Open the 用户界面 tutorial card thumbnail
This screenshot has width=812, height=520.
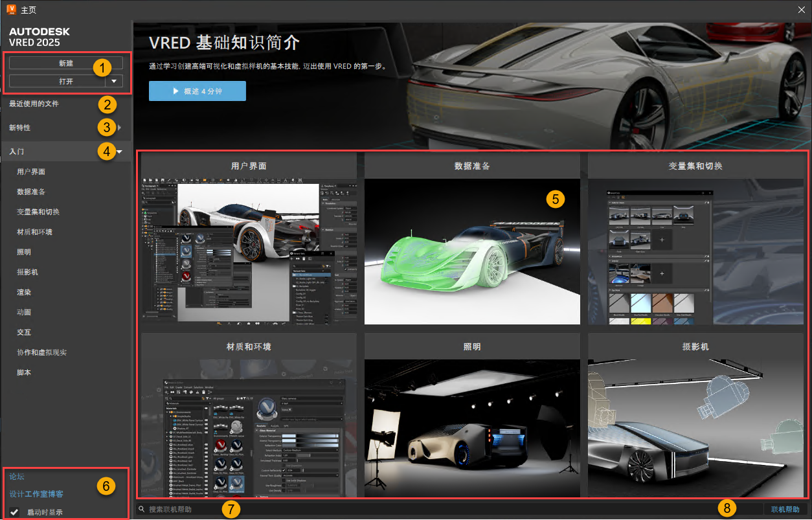pos(249,251)
